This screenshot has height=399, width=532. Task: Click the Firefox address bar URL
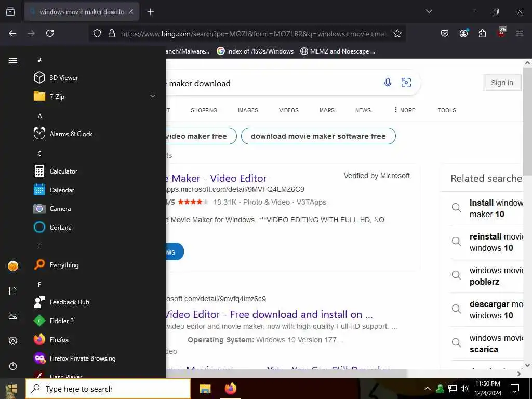254,34
